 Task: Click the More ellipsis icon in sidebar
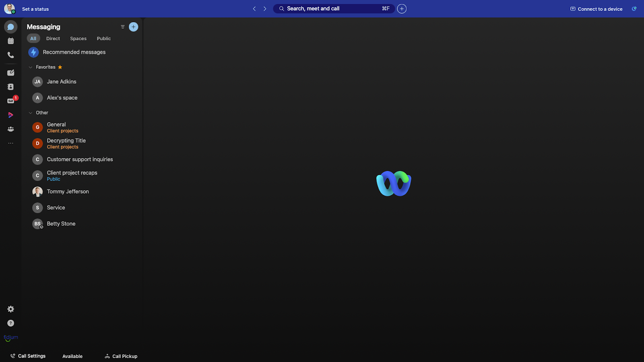tap(11, 143)
